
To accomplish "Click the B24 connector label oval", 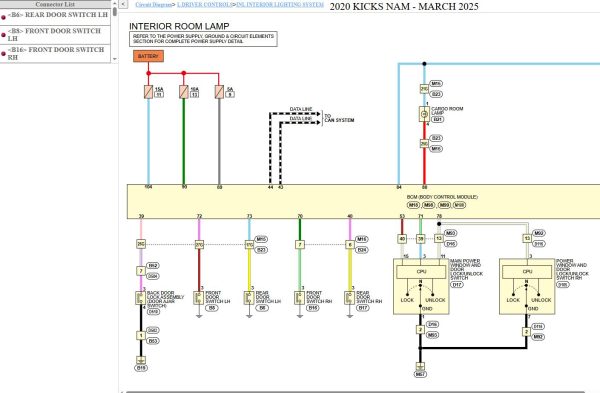I will coord(362,250).
